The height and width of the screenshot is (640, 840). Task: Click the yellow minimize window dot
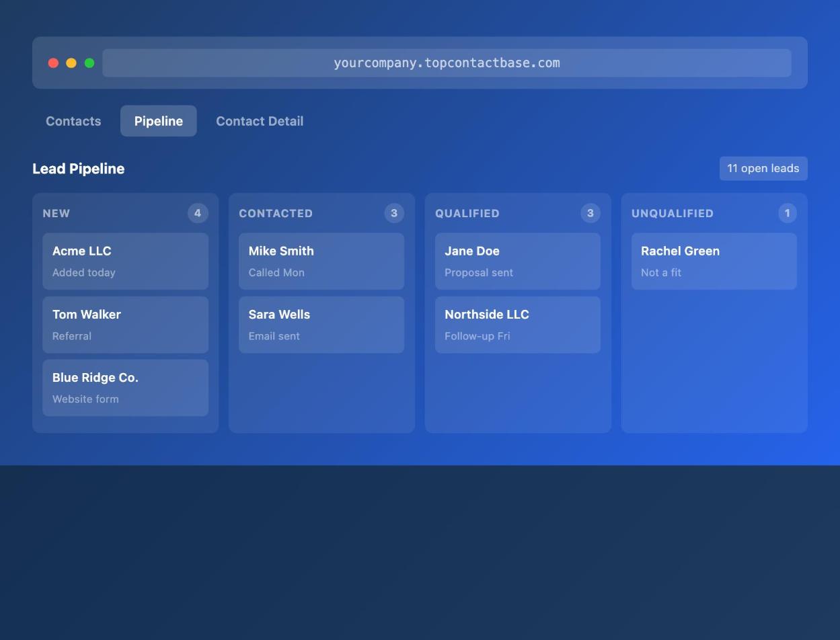pyautogui.click(x=71, y=63)
